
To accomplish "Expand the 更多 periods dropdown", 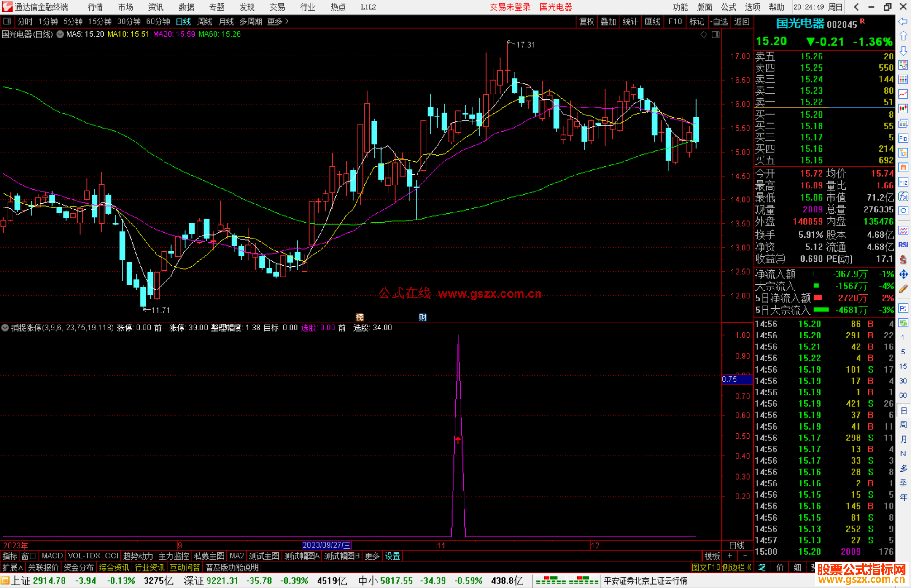I will [278, 21].
